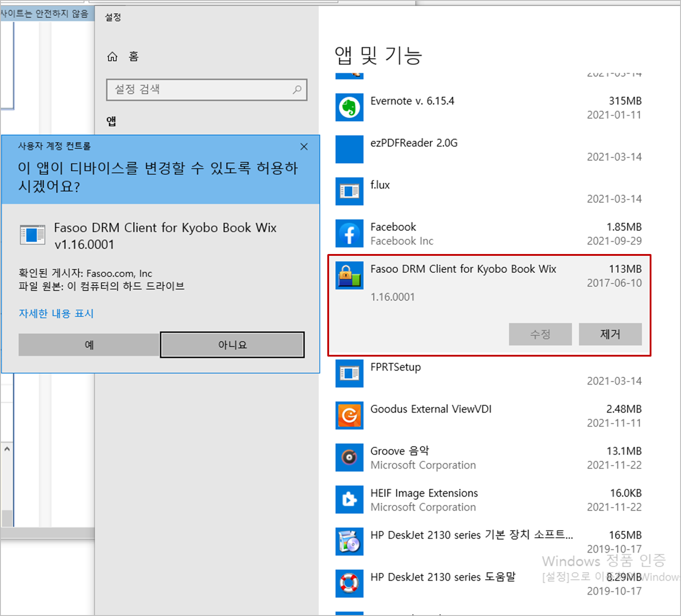Click the magnifier icon in settings search
681x616 pixels.
297,90
